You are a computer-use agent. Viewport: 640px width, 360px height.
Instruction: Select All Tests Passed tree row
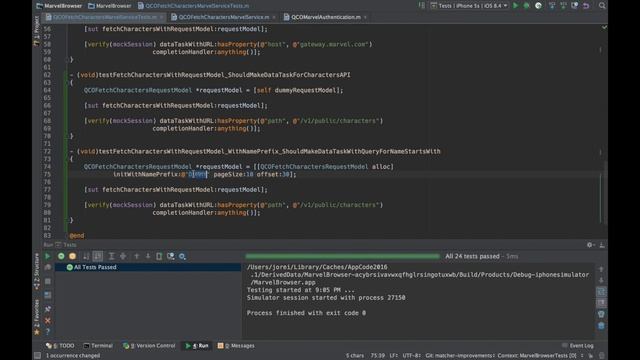pos(148,267)
